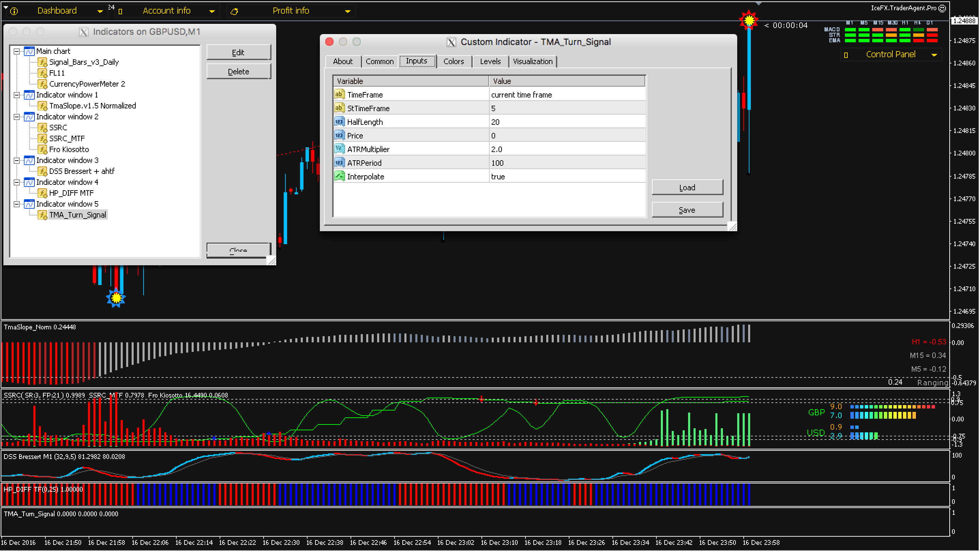Image resolution: width=980 pixels, height=551 pixels.
Task: Click the Value column header
Action: (x=567, y=81)
